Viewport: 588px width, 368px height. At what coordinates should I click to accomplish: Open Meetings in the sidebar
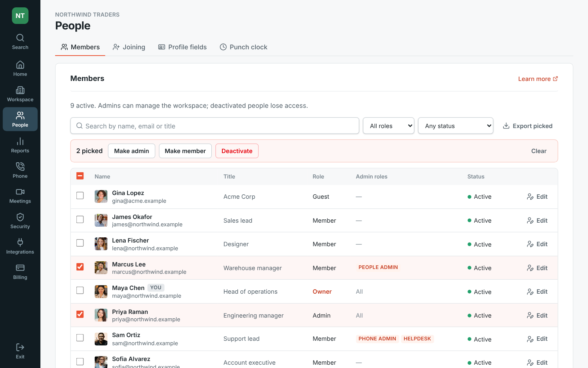pos(20,196)
